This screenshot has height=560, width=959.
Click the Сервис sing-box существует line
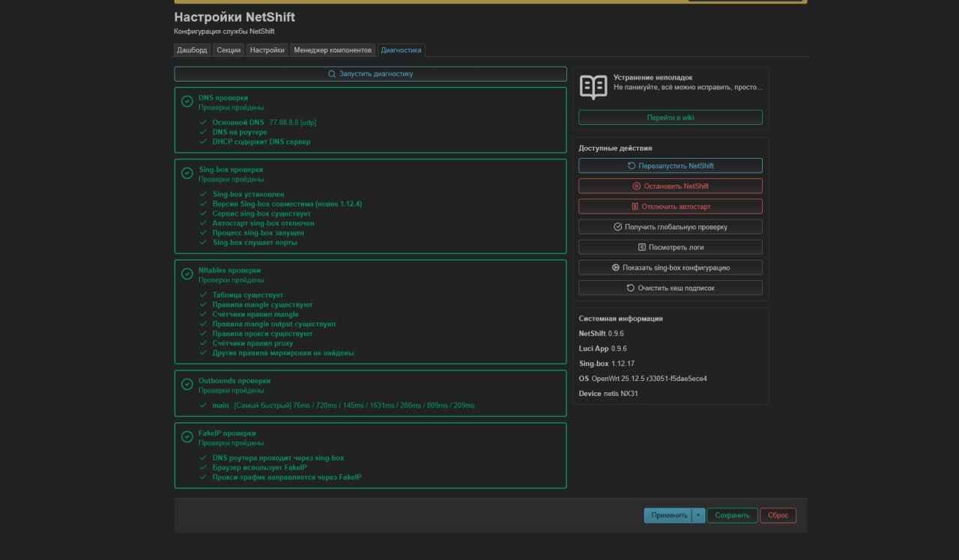click(x=262, y=213)
